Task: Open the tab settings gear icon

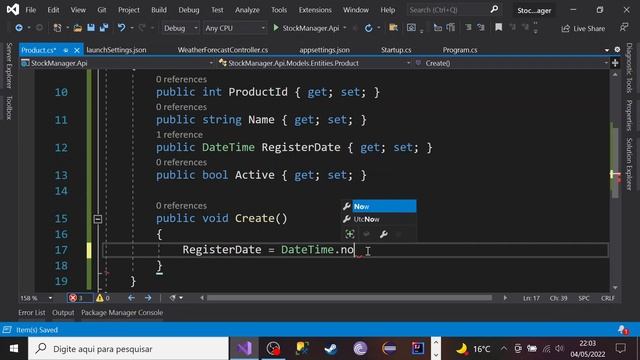Action: click(x=617, y=49)
